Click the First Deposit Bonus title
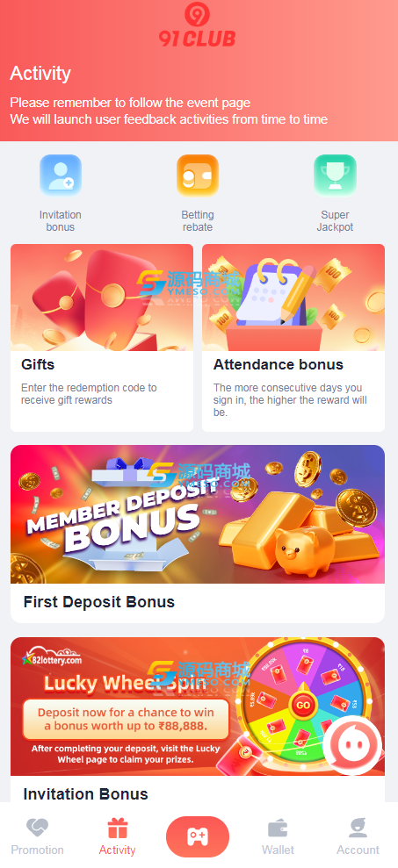Image resolution: width=398 pixels, height=868 pixels. click(99, 602)
